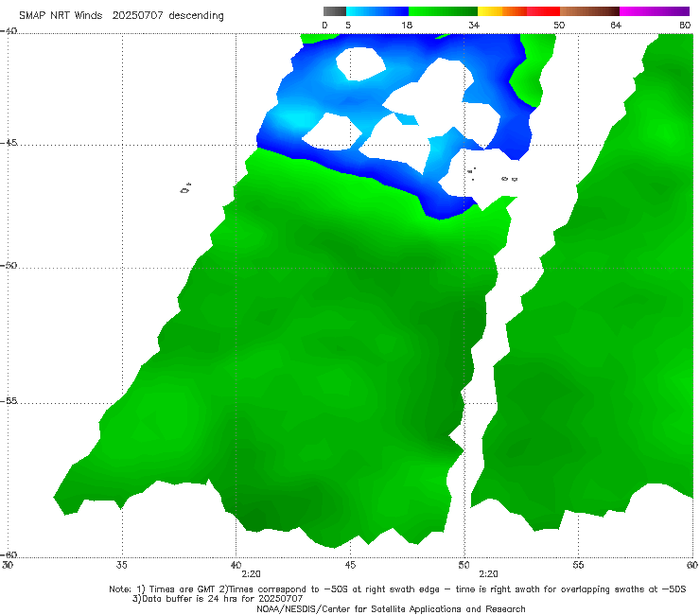Select the '45' longitude axis label
Image resolution: width=700 pixels, height=615 pixels.
(350, 565)
